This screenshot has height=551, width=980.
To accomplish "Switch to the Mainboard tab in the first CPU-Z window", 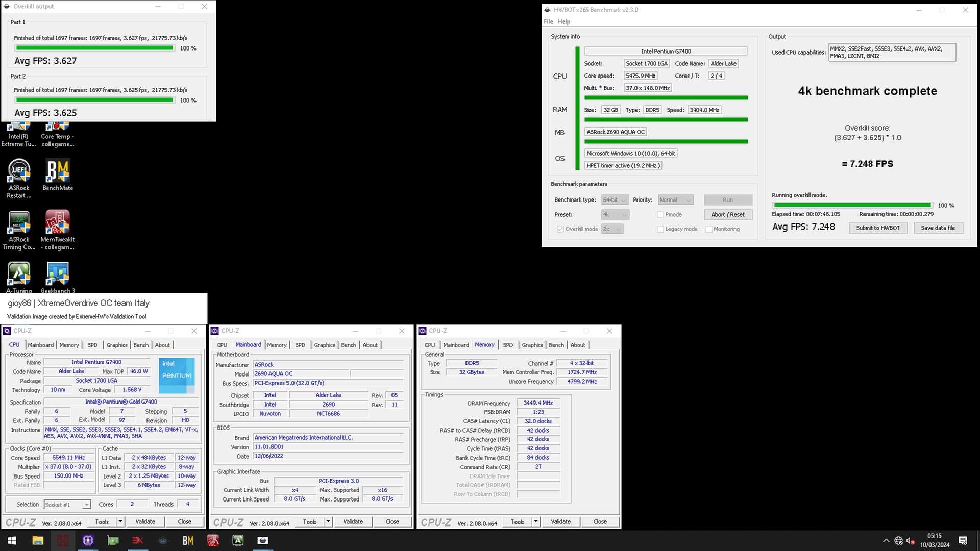I will coord(41,345).
